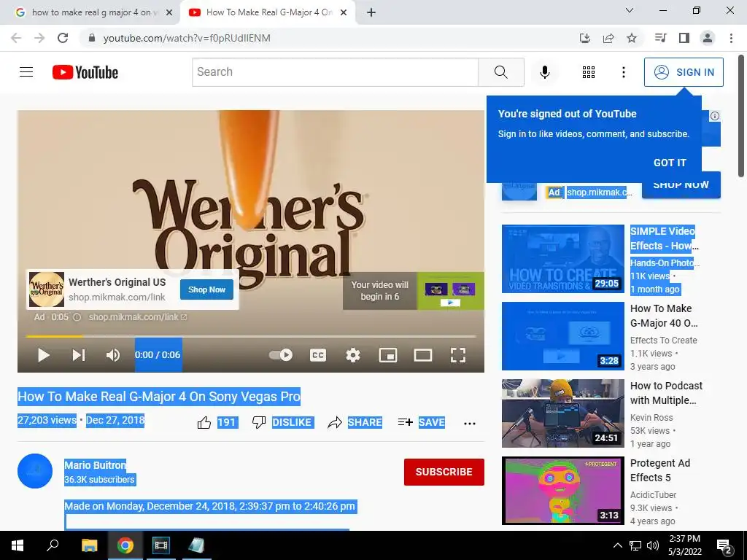This screenshot has height=560, width=747.
Task: Click the search magnifier button
Action: 500,72
